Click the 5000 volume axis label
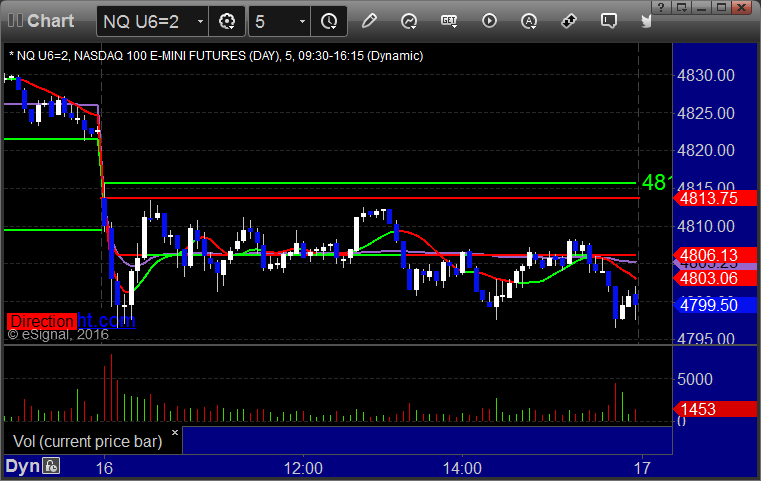This screenshot has width=761, height=481. coord(695,379)
